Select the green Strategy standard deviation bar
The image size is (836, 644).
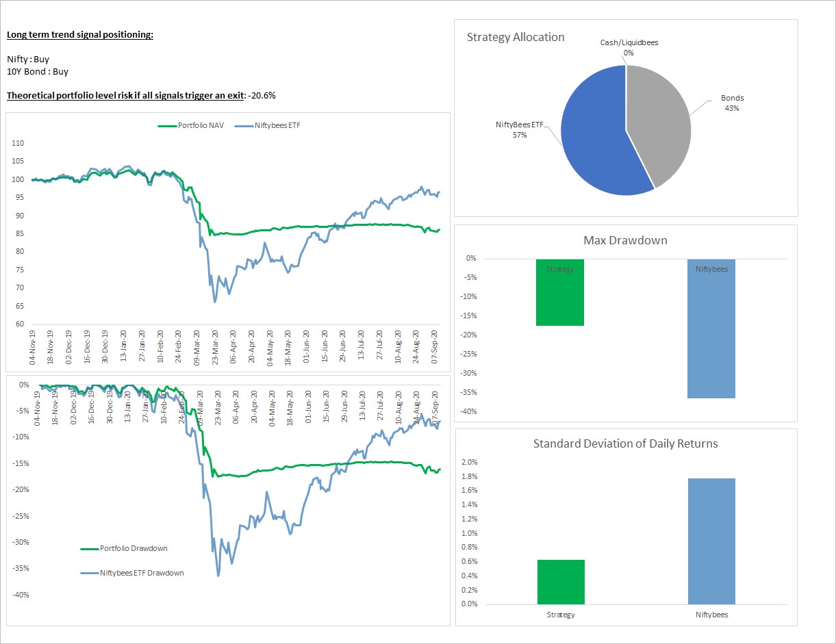tap(561, 582)
